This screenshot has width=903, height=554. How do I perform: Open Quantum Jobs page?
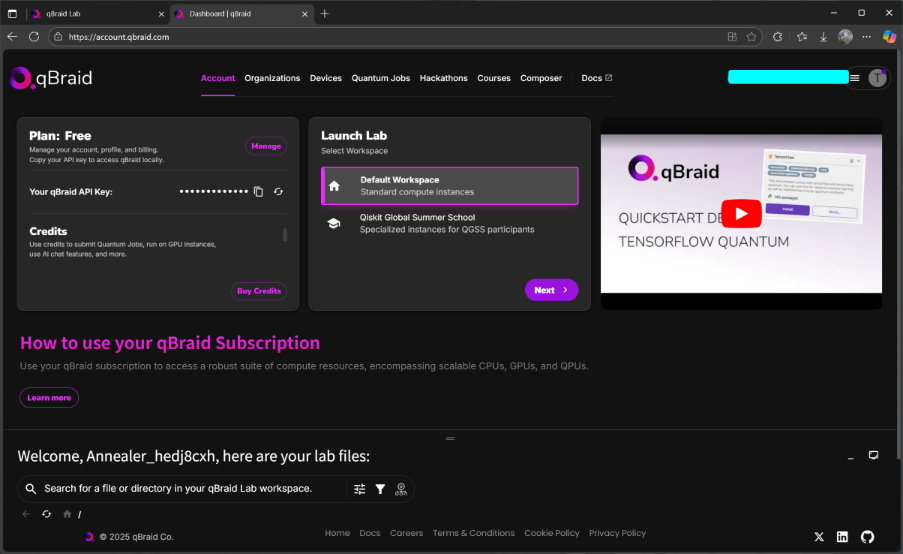381,78
